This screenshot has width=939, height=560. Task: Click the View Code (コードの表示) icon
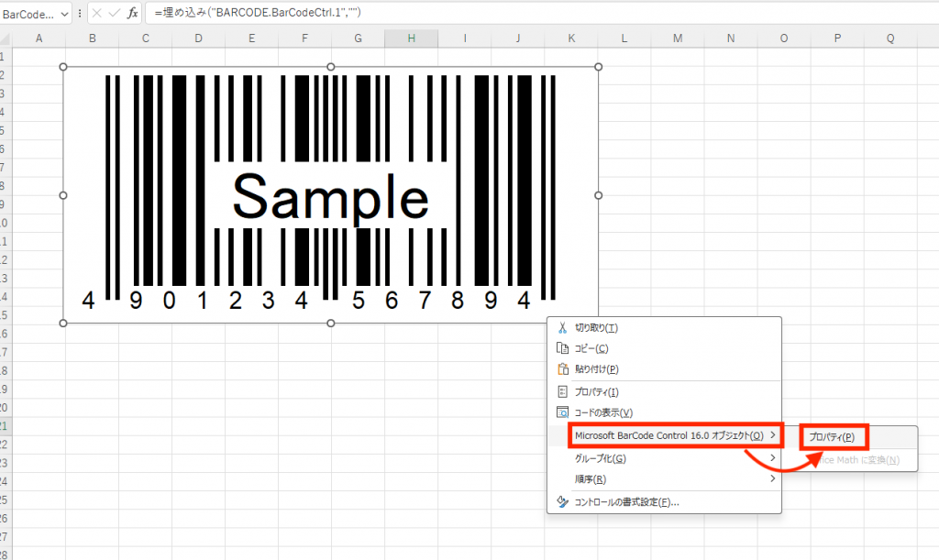pyautogui.click(x=563, y=413)
